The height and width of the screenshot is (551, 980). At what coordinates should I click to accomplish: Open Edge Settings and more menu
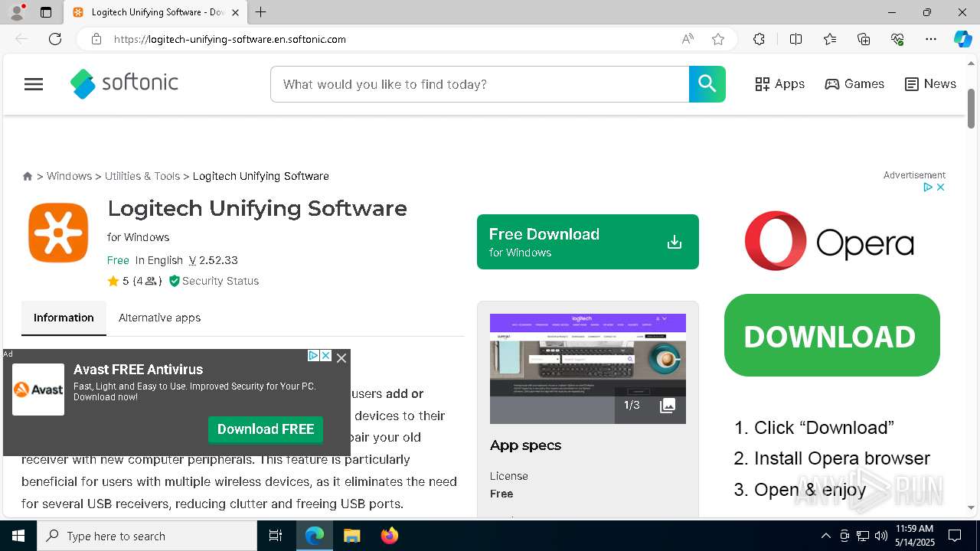[931, 39]
